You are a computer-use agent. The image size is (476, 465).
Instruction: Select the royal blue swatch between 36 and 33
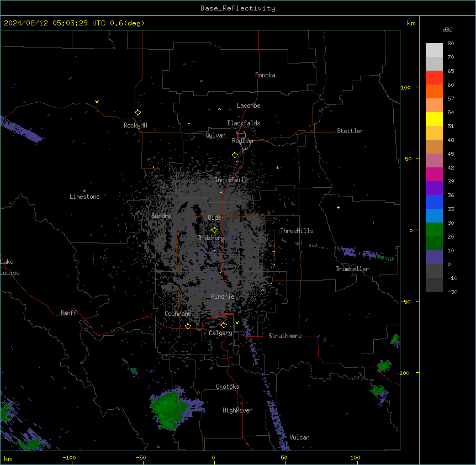(x=434, y=202)
